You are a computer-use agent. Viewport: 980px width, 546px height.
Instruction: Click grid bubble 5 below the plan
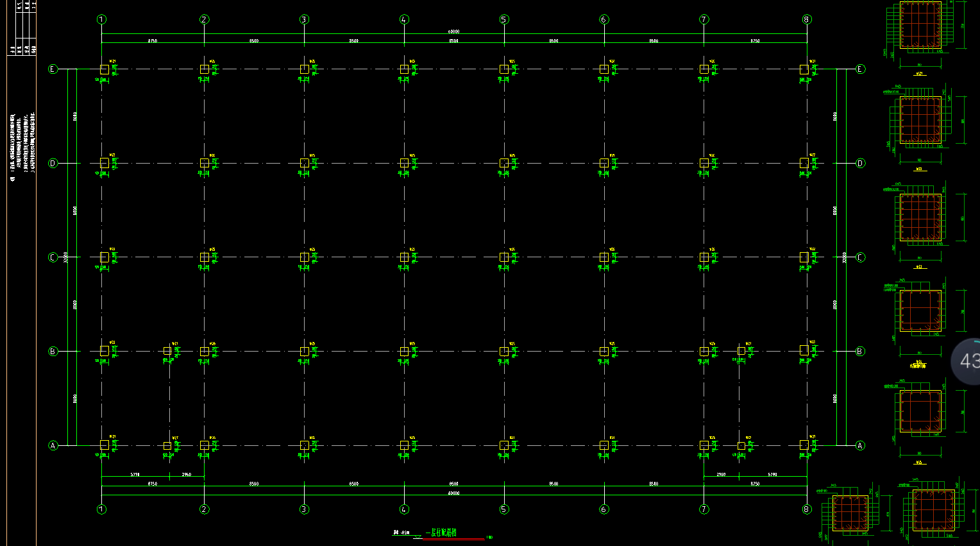[504, 509]
